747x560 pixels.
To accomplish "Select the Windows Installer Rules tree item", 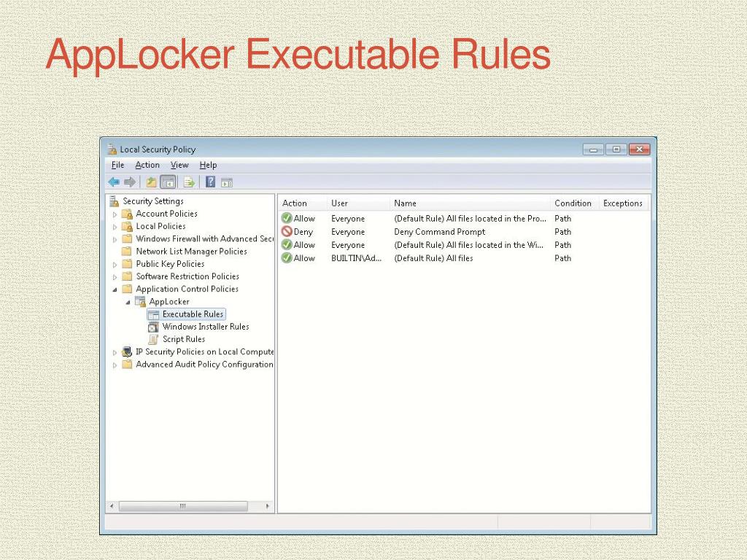I will [x=205, y=327].
